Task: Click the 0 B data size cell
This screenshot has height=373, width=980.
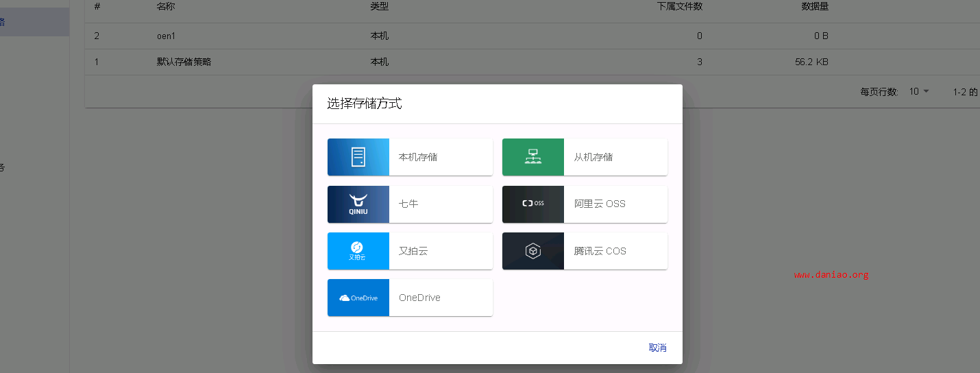Action: click(x=822, y=36)
